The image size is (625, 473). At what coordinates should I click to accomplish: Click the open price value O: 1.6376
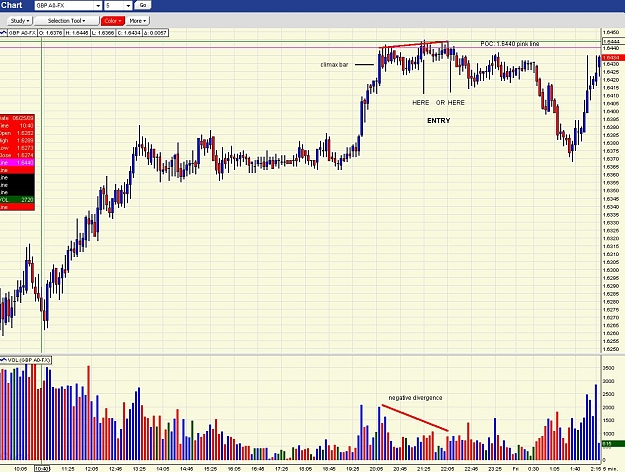50,33
